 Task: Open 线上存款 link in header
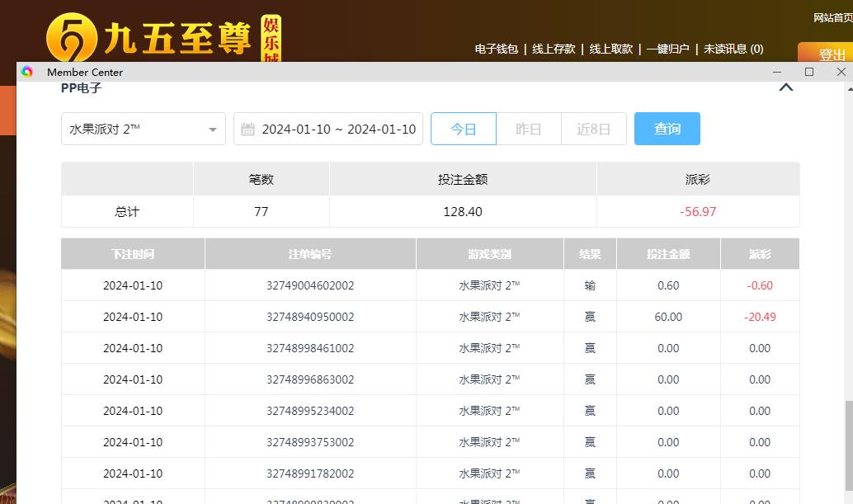tap(554, 49)
